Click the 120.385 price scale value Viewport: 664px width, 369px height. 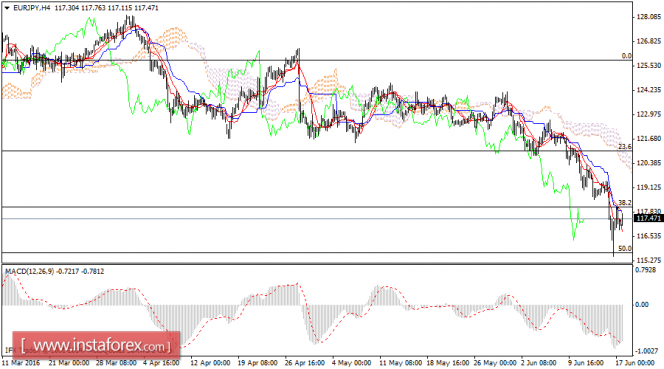tap(648, 163)
